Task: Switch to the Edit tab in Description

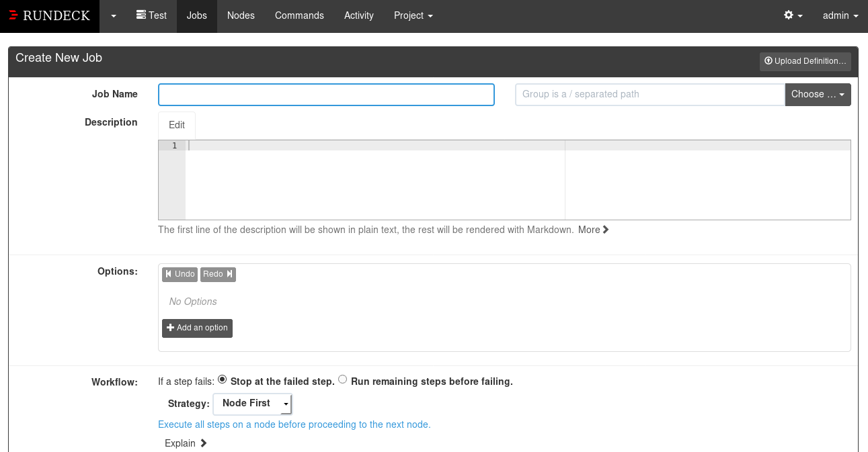Action: click(176, 125)
